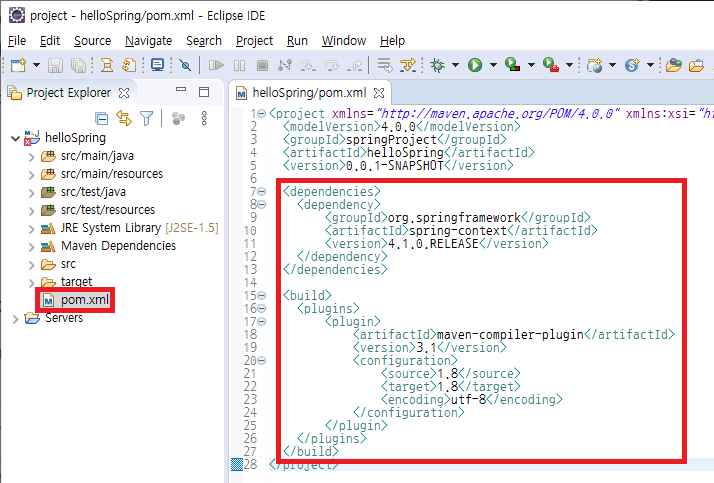Click the Debug bug icon
Screen dimensions: 714x483
coord(438,65)
